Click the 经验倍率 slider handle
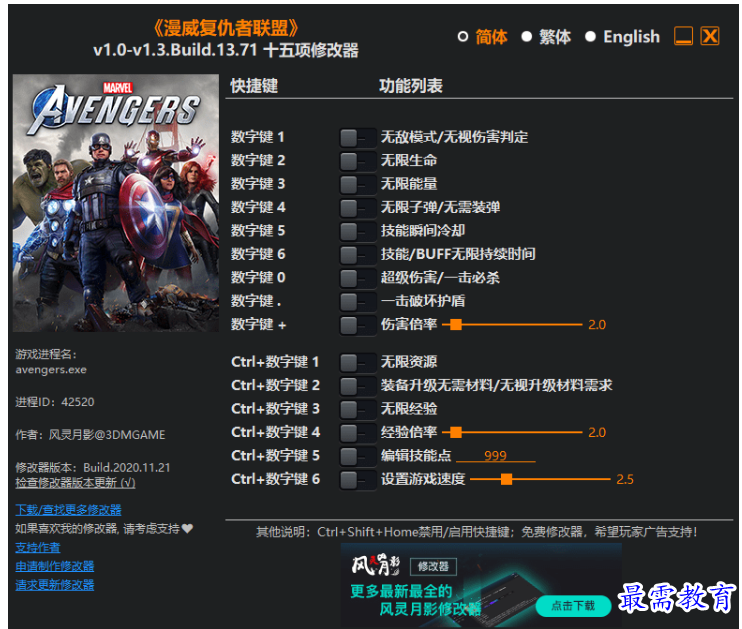The image size is (742, 629). (x=456, y=432)
